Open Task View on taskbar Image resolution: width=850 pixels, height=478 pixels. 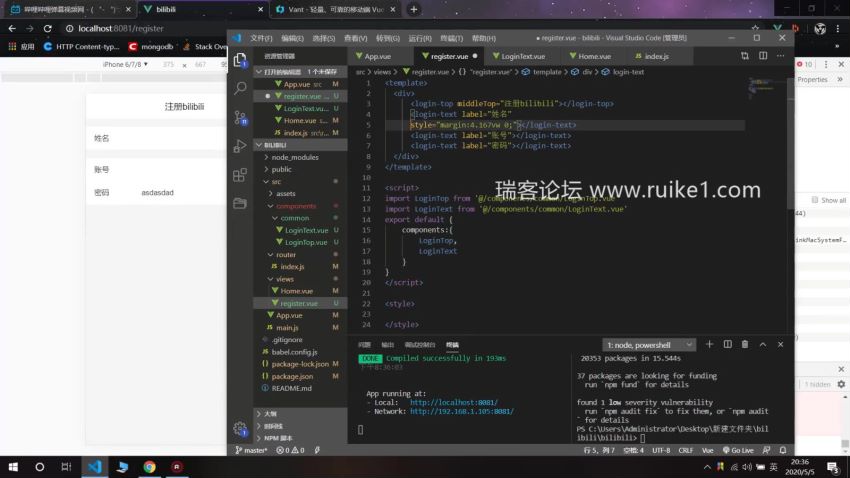(x=66, y=467)
